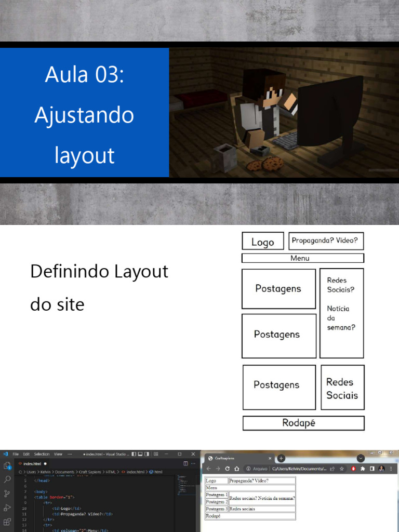Screen dimensions: 399x532
Task: Click the Documents breadcrumb segment
Action: coord(64,472)
